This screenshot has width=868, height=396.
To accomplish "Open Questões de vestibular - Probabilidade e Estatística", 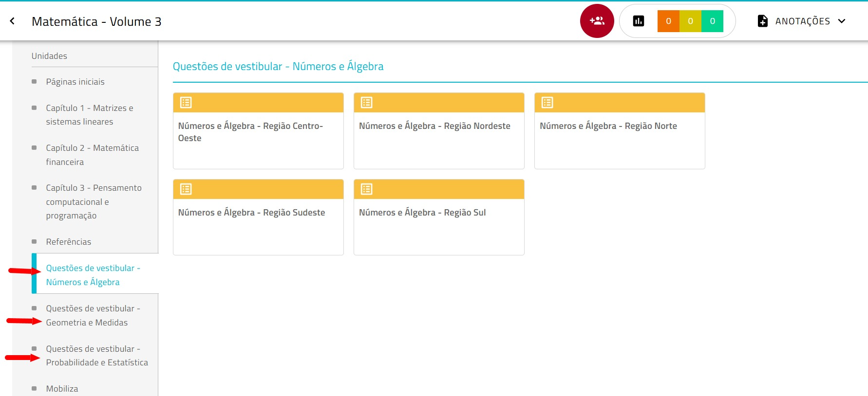I will (97, 356).
